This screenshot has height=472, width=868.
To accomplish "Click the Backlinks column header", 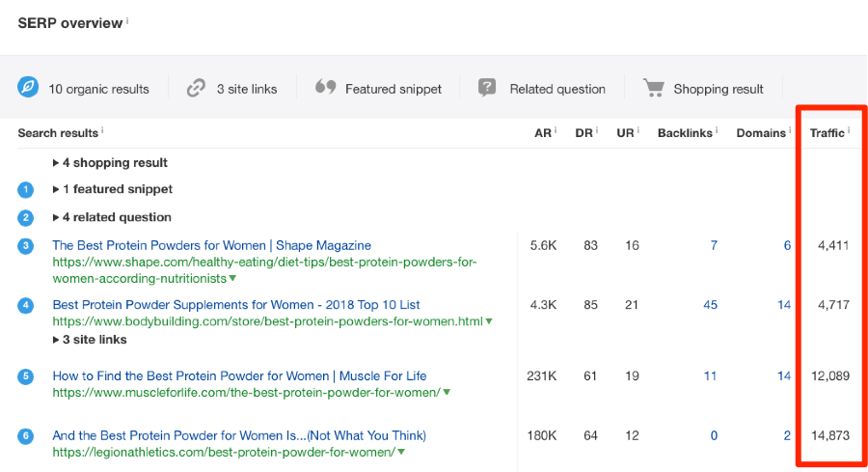I will [x=684, y=133].
